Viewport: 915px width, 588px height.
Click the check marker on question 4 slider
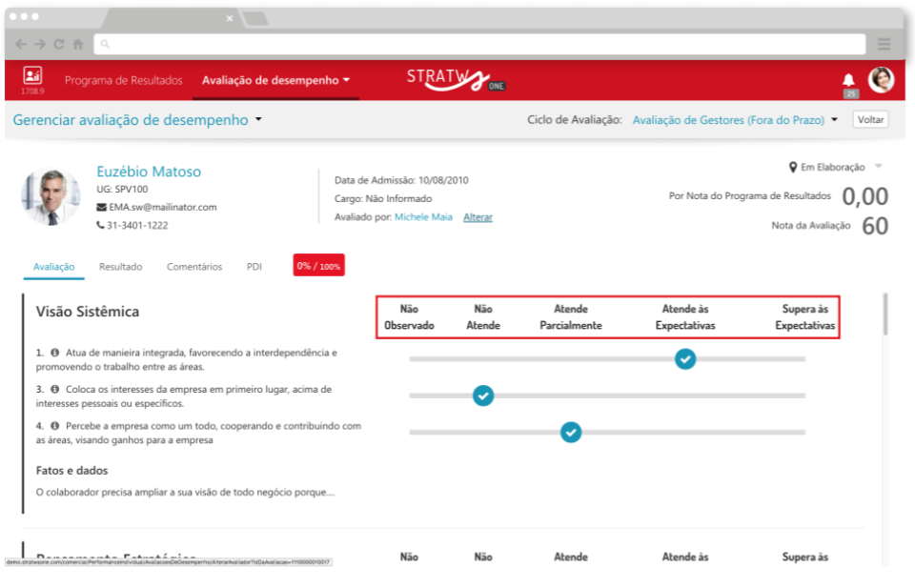coord(570,433)
